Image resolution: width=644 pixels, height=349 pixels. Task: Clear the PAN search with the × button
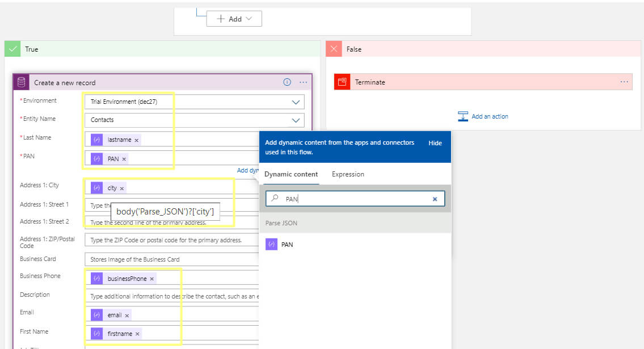(x=435, y=199)
